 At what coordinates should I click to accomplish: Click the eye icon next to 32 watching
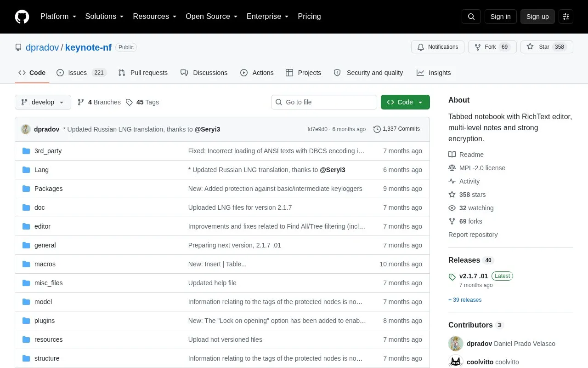click(452, 208)
